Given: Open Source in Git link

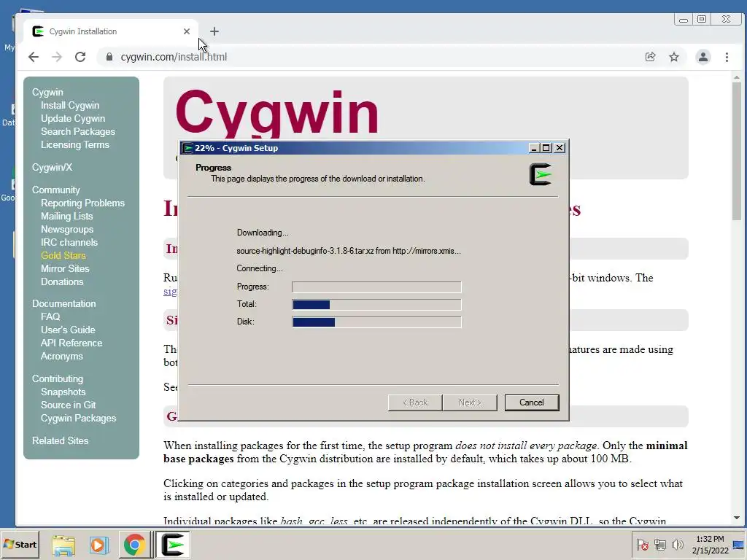Looking at the screenshot, I should point(68,405).
